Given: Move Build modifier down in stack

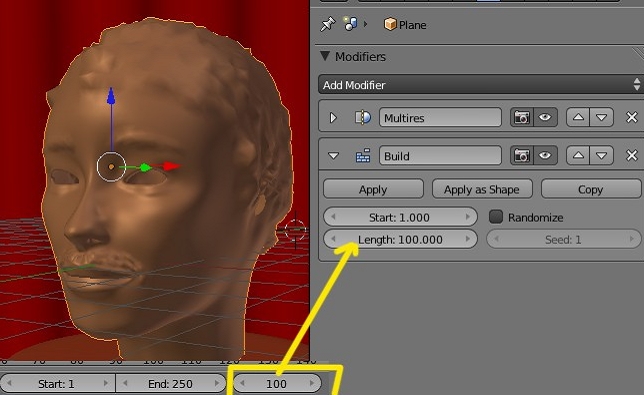Looking at the screenshot, I should coord(602,156).
